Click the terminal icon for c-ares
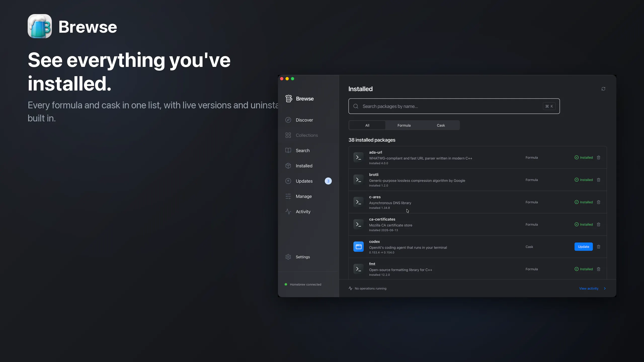 (x=358, y=202)
